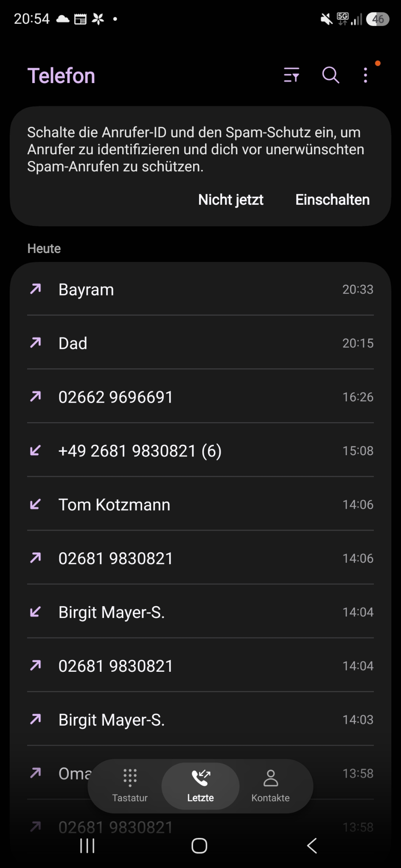Screen dimensions: 401x868
Task: Open the call filter icon
Action: tap(292, 75)
